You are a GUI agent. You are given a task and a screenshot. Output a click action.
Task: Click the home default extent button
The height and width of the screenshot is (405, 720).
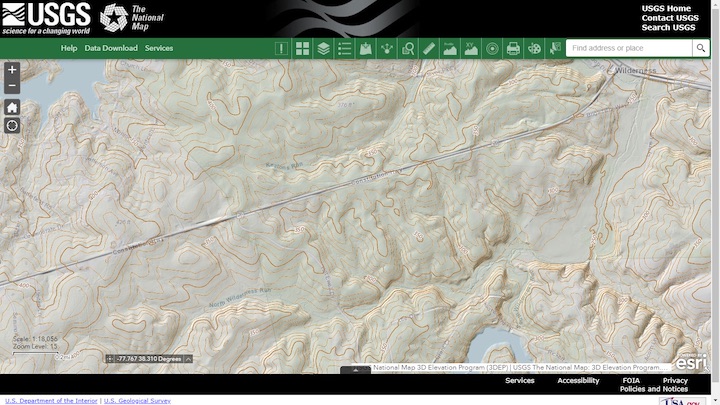pos(12,107)
